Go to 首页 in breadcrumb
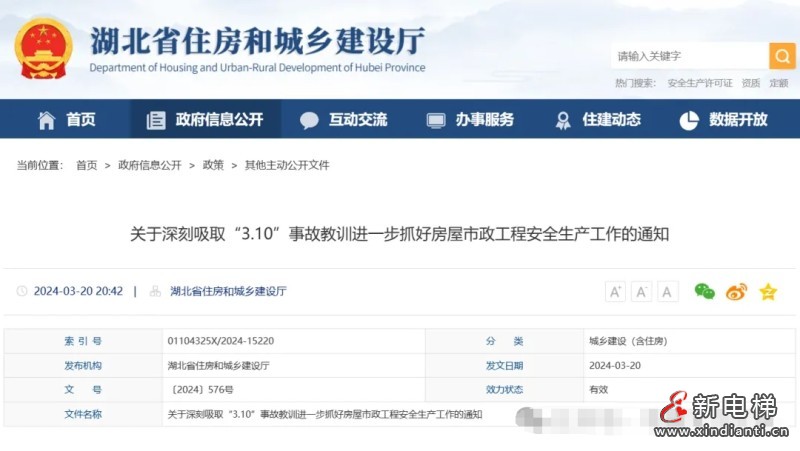The width and height of the screenshot is (800, 451). pyautogui.click(x=87, y=165)
